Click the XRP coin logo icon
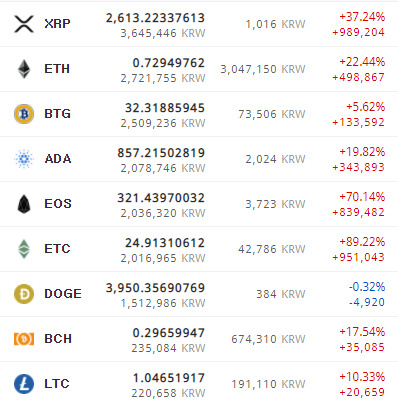 coord(24,24)
